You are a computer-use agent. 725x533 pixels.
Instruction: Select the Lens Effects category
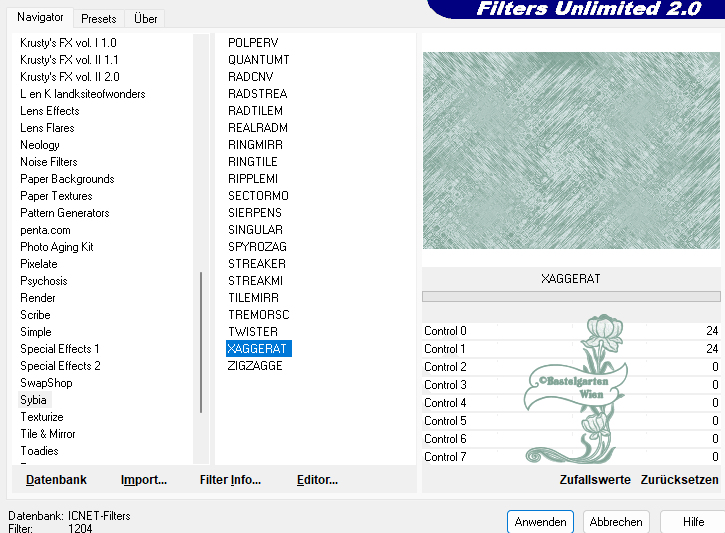pos(50,111)
